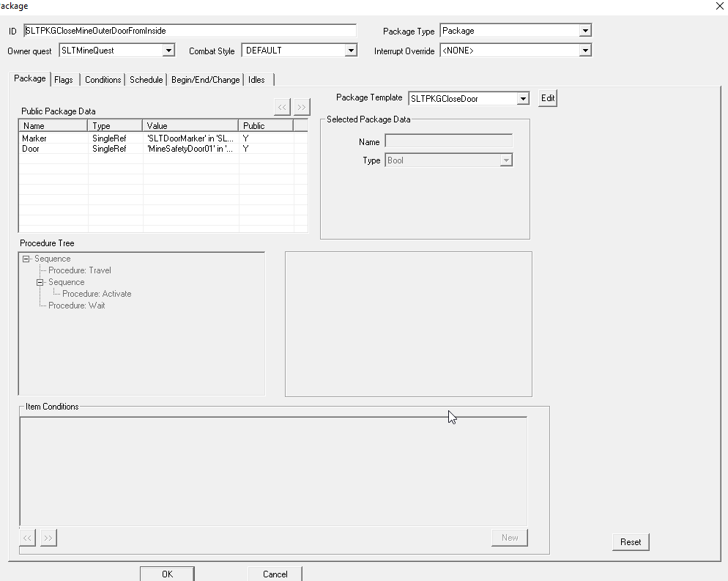The image size is (728, 581).
Task: Open the Interrupt Override dropdown
Action: coord(585,50)
